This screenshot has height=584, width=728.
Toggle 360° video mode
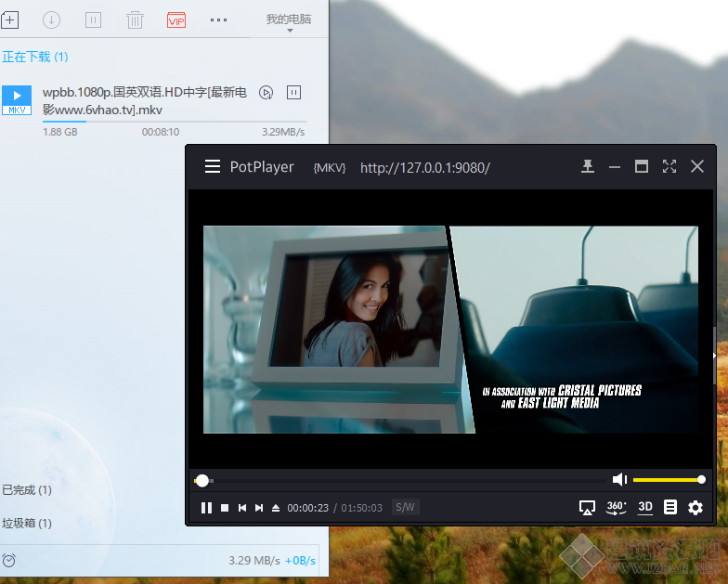click(617, 507)
